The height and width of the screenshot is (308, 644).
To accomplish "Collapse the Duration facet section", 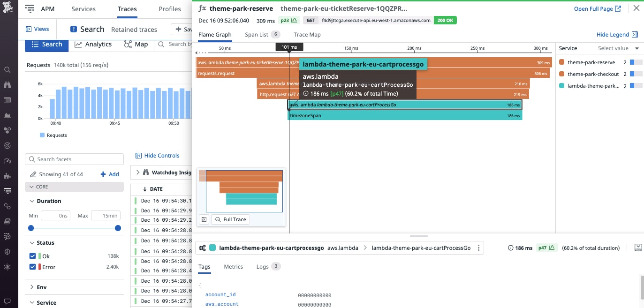I will [32, 201].
